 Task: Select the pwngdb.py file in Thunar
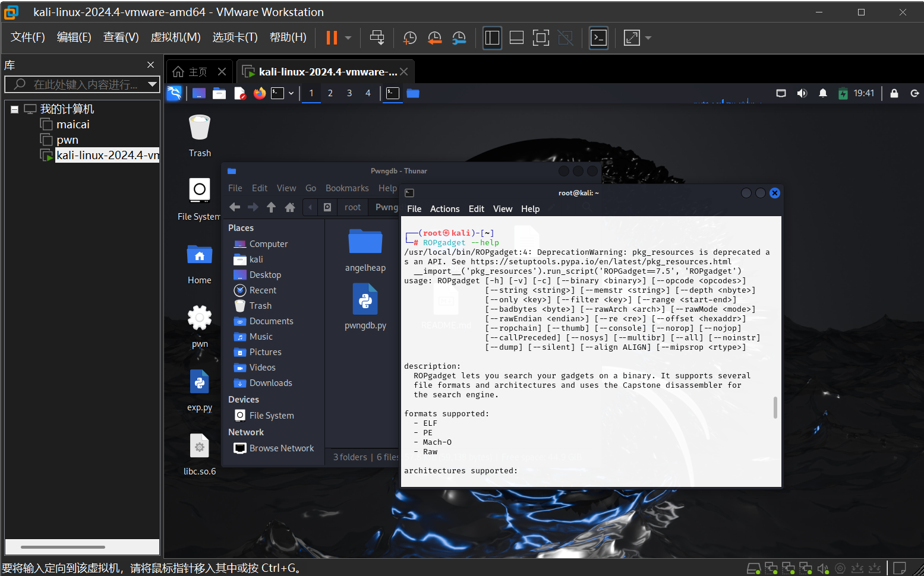(365, 306)
